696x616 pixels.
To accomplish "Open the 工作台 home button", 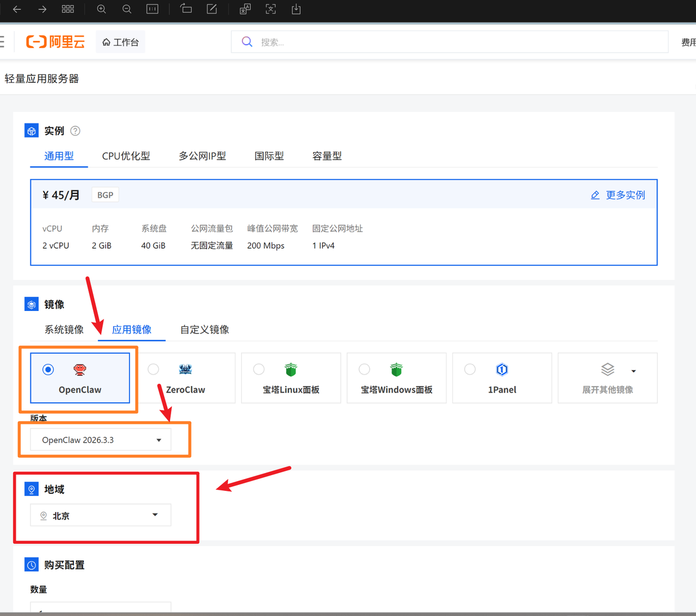I will coord(121,42).
